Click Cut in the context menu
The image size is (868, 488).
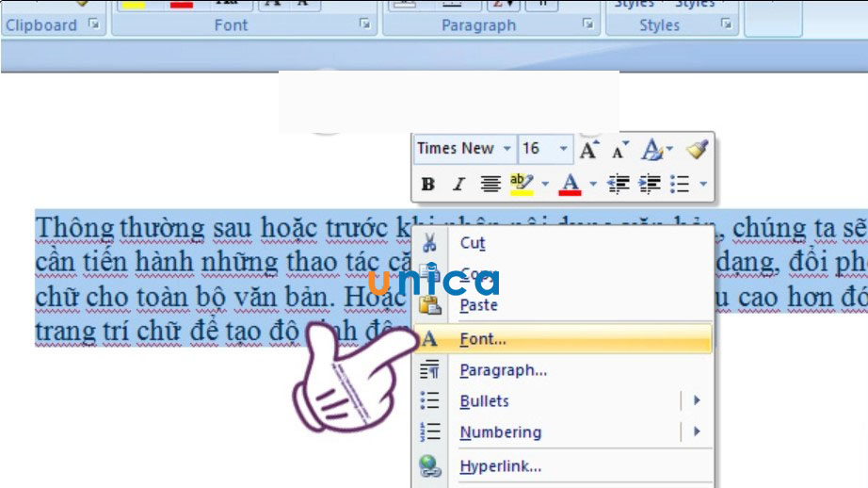(x=472, y=243)
